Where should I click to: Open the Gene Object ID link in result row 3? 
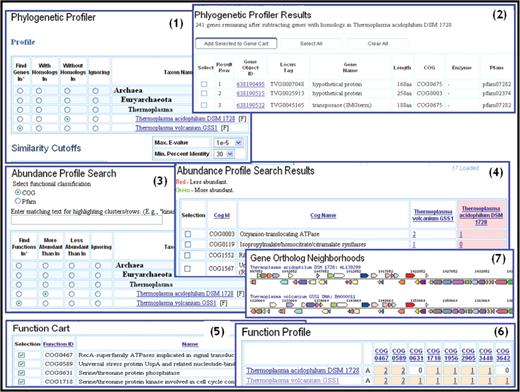(250, 105)
